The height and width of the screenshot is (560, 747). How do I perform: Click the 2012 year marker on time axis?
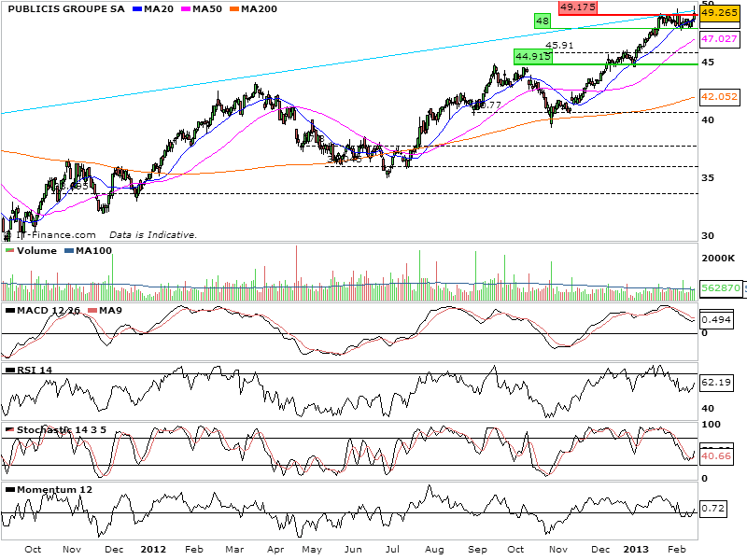point(153,550)
